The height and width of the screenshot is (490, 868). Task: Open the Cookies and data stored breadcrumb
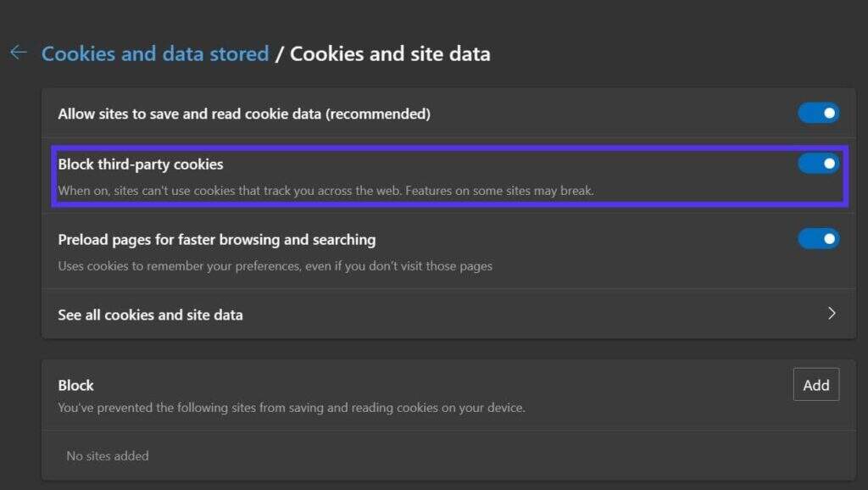[155, 53]
